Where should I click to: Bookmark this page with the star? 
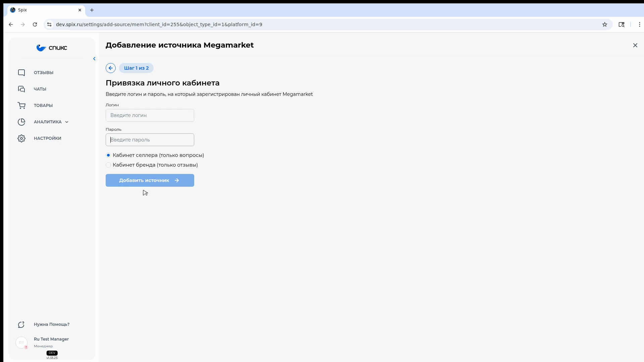tap(605, 24)
